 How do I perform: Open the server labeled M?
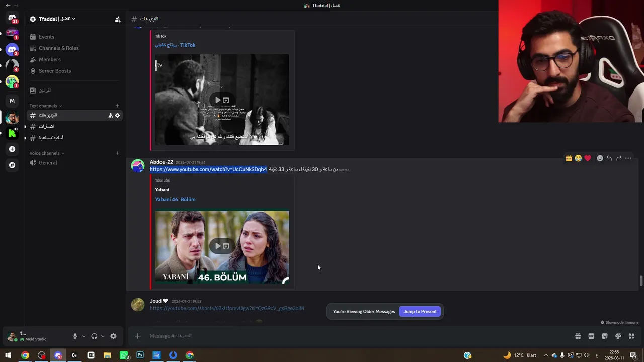pos(12,101)
